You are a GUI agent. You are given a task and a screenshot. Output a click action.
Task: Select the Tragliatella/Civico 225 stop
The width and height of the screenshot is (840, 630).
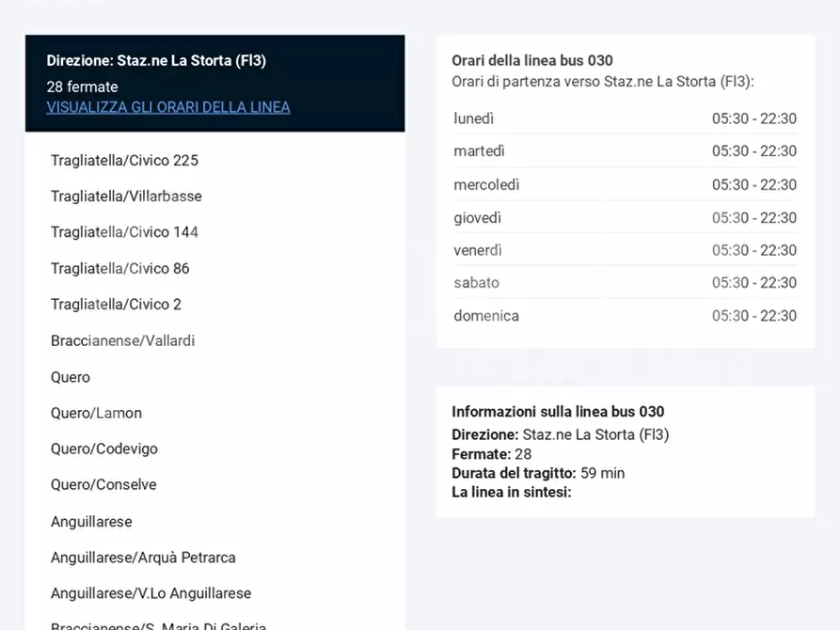(124, 161)
